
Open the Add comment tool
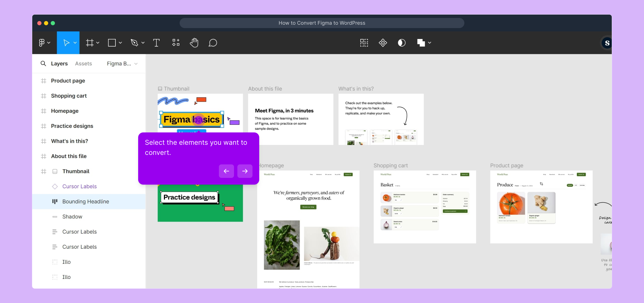tap(213, 43)
